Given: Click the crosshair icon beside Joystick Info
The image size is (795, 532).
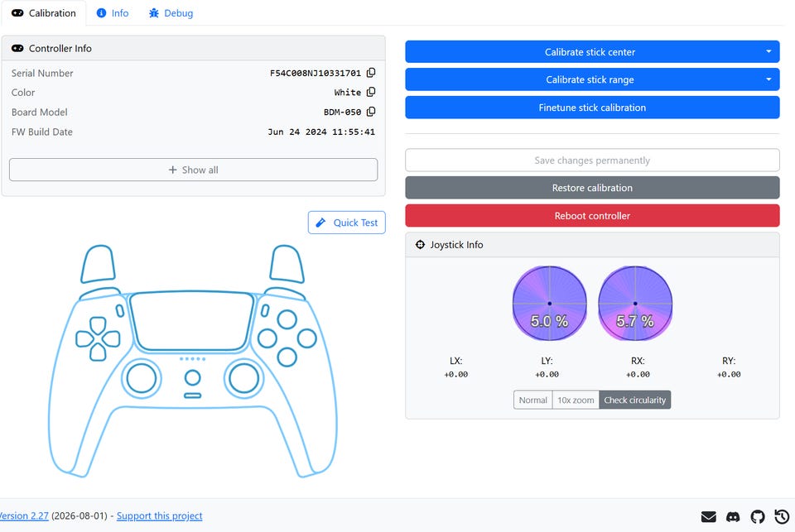Looking at the screenshot, I should pos(420,245).
